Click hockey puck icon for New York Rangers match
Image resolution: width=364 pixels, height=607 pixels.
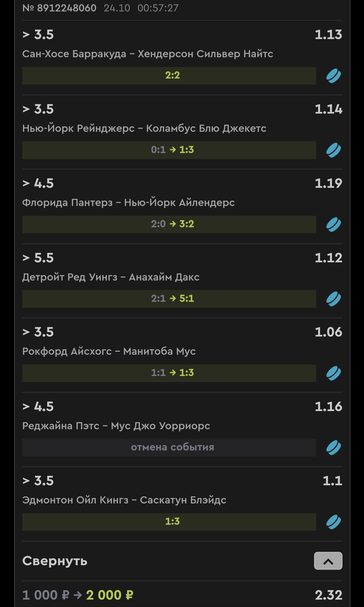333,150
